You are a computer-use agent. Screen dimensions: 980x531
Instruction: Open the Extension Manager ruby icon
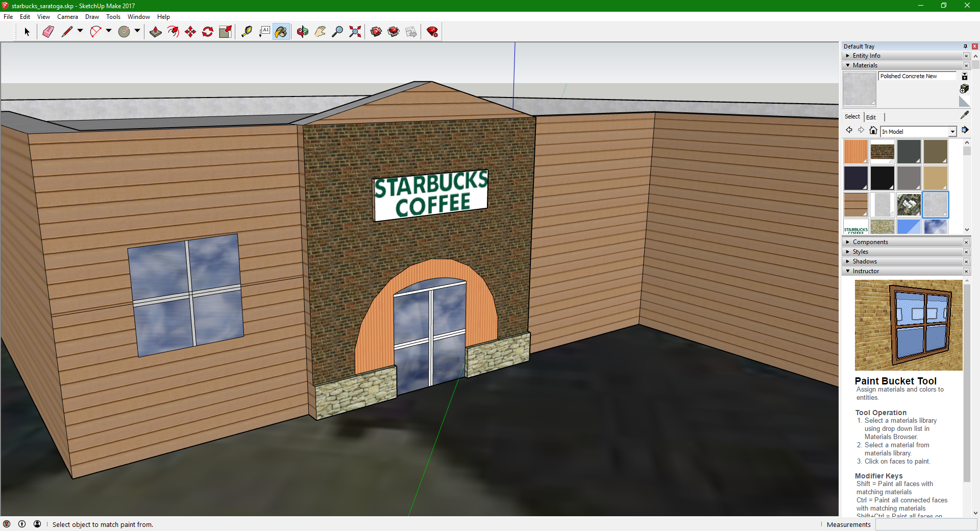click(432, 32)
